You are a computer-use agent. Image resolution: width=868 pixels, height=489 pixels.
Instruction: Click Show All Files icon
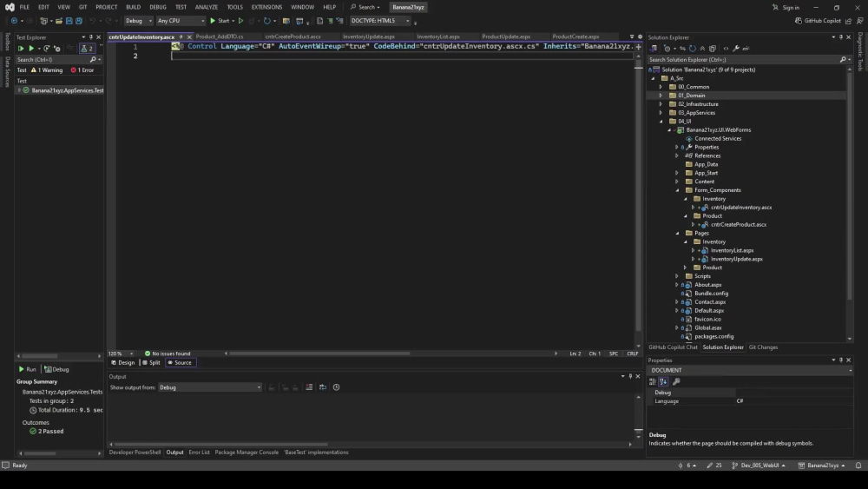[x=713, y=48]
